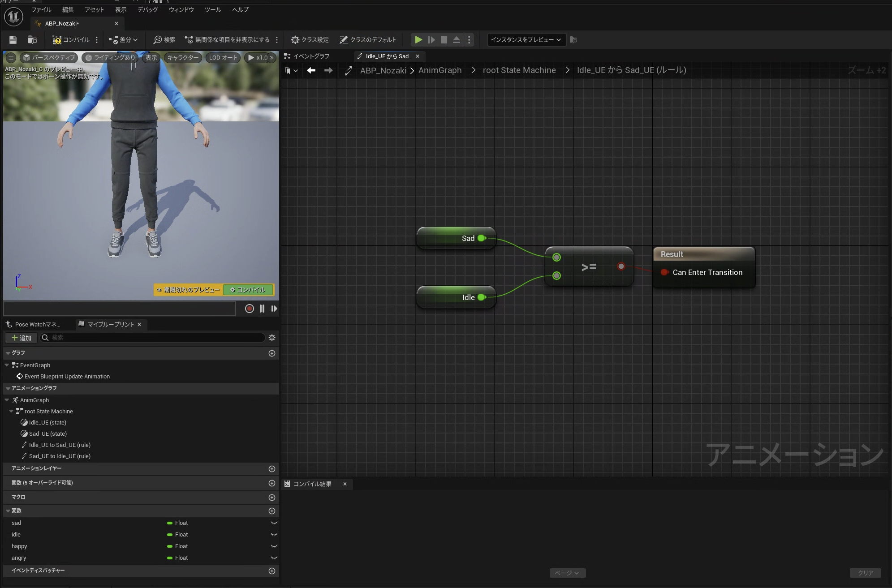Image resolution: width=892 pixels, height=588 pixels.
Task: Open My Blueprint settings gear icon
Action: tap(272, 338)
